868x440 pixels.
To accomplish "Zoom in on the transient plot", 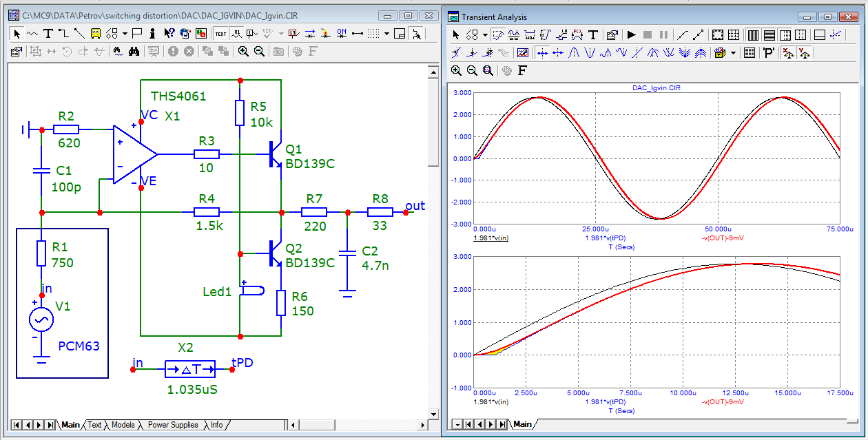I will pyautogui.click(x=456, y=70).
